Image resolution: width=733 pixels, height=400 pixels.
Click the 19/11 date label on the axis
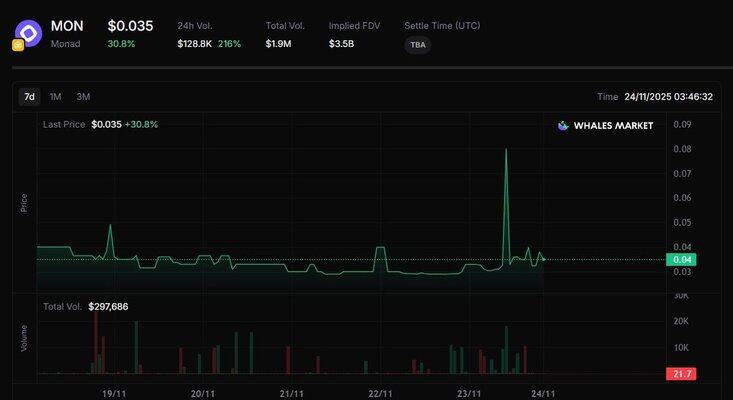pos(114,394)
